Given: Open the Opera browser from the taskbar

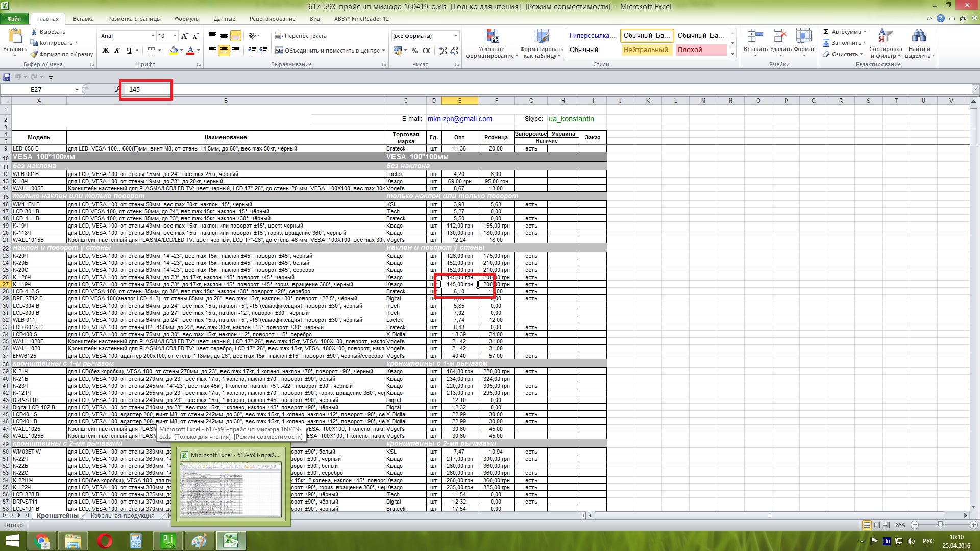Looking at the screenshot, I should (x=104, y=540).
